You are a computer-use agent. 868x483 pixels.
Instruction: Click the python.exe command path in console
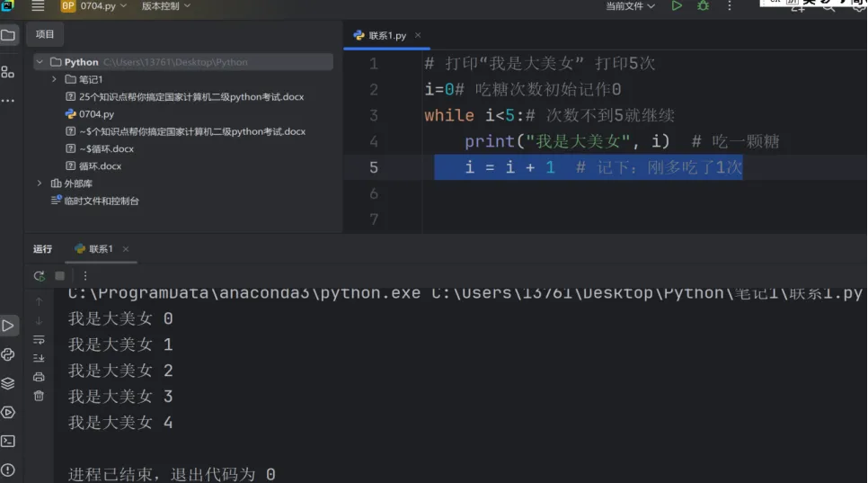[x=465, y=293]
